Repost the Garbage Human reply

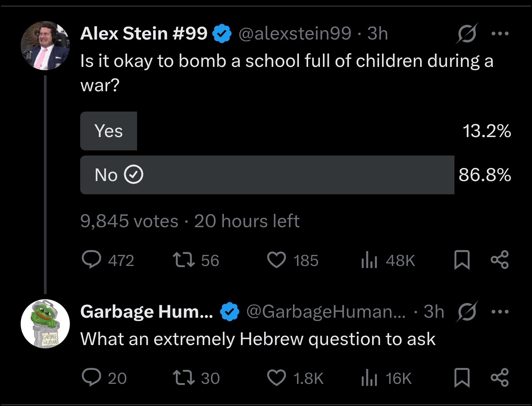coord(184,378)
